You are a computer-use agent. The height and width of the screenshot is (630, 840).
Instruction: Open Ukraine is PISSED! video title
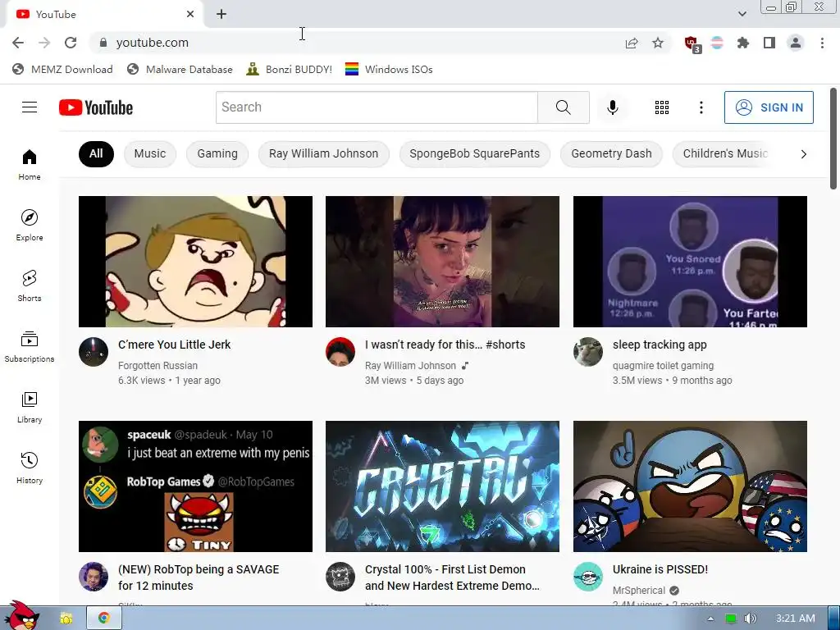coord(660,569)
